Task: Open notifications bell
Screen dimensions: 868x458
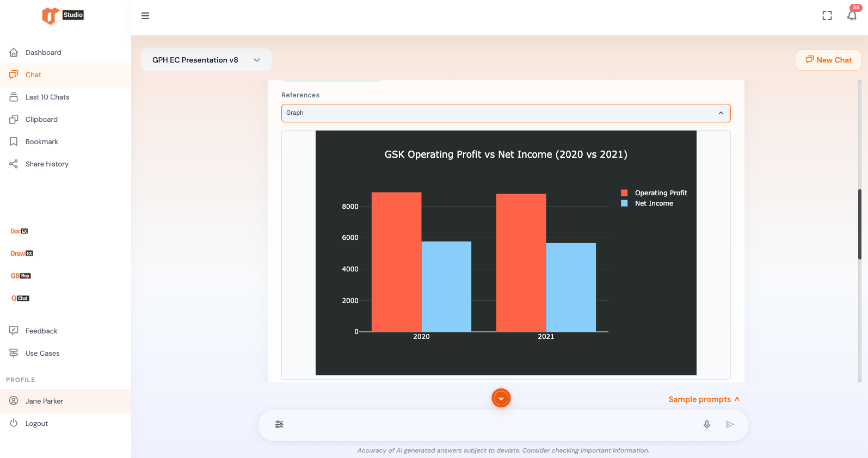Action: [x=852, y=15]
